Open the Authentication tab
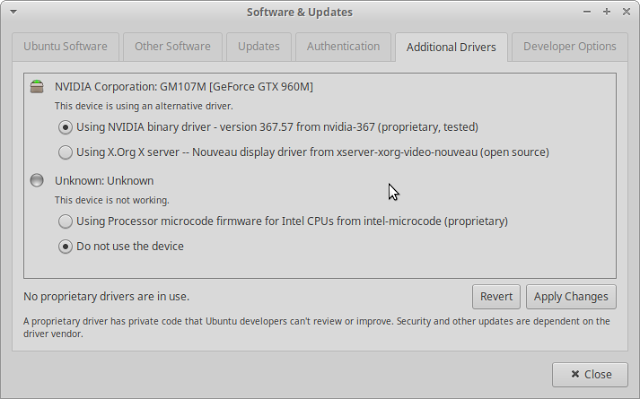Image resolution: width=640 pixels, height=399 pixels. point(343,47)
